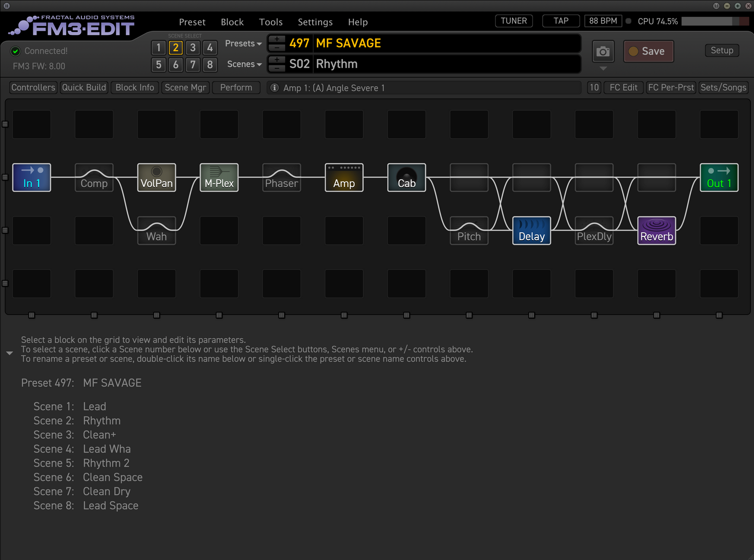
Task: Click the CPU usage meter bar
Action: click(715, 21)
